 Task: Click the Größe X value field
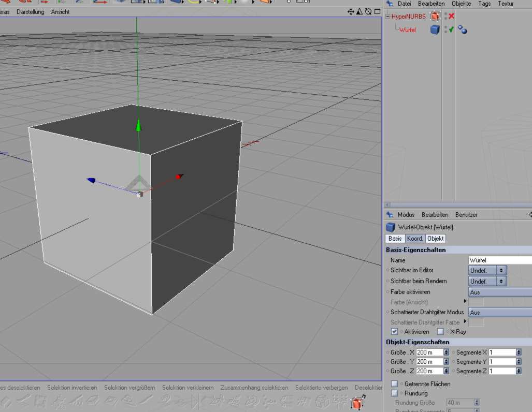429,352
